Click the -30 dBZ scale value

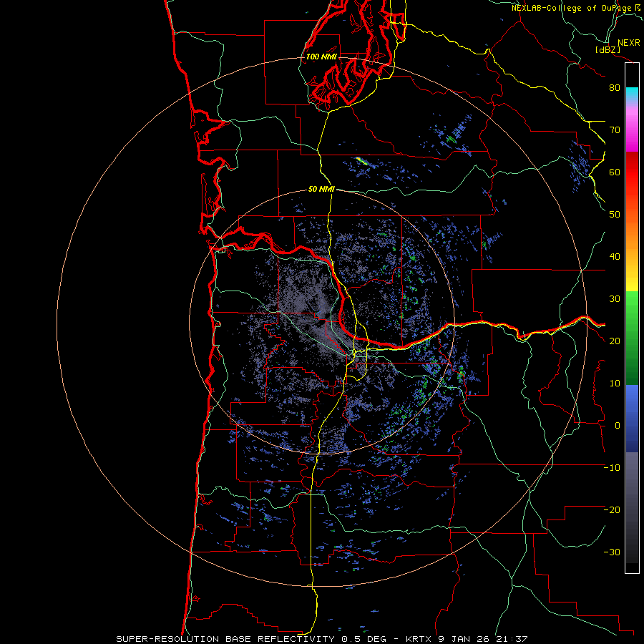point(612,552)
